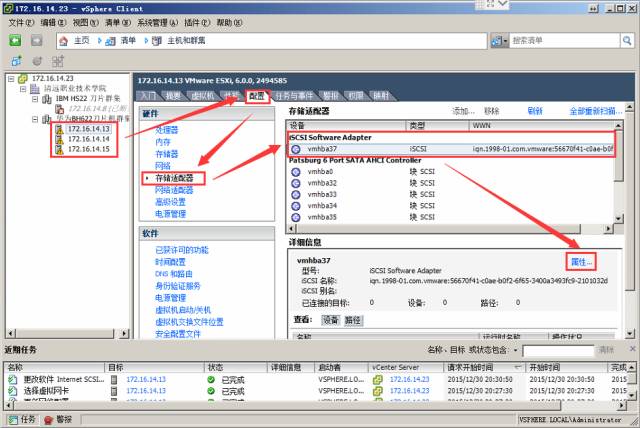
Task: Open 已获许可的功能 software link
Action: [182, 250]
